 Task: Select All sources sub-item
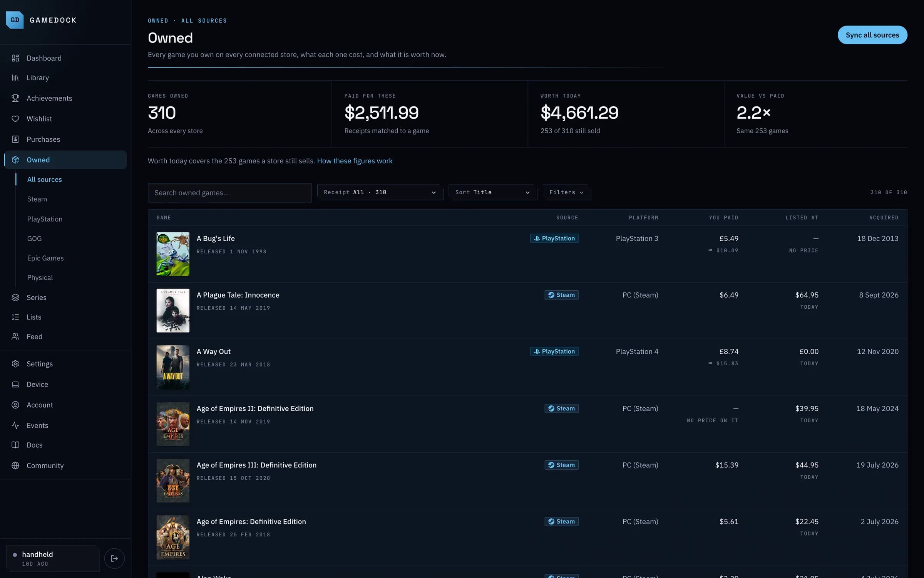tap(44, 180)
